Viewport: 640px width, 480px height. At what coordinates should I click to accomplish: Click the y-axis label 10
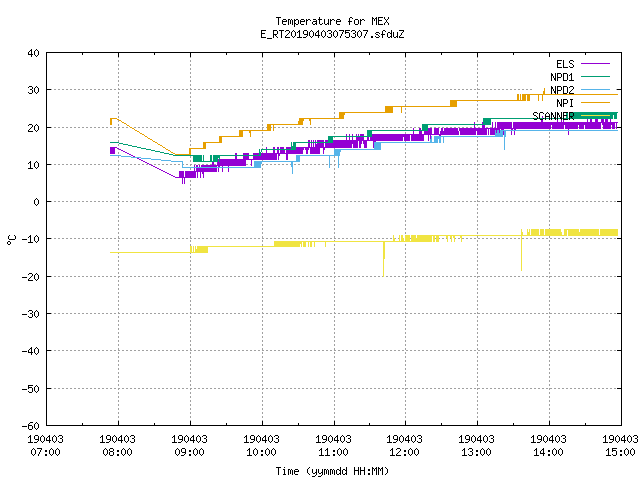33,165
